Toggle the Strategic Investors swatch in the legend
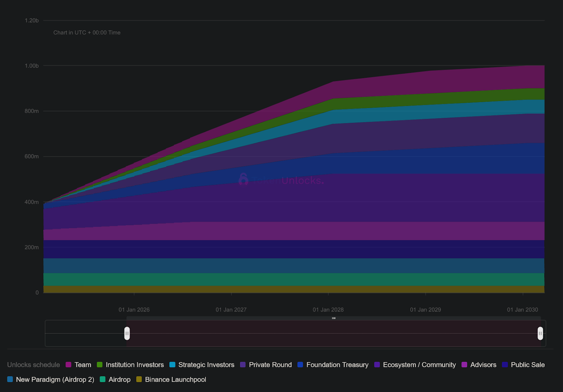 pos(172,365)
